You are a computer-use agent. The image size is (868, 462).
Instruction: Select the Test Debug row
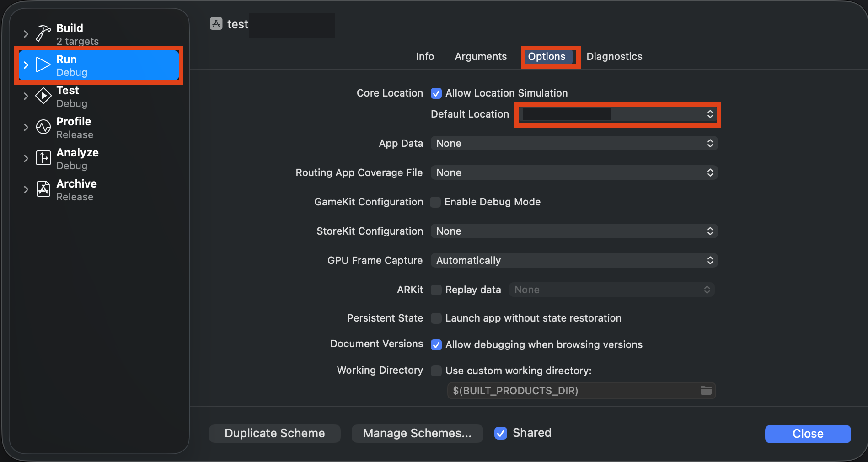[99, 96]
